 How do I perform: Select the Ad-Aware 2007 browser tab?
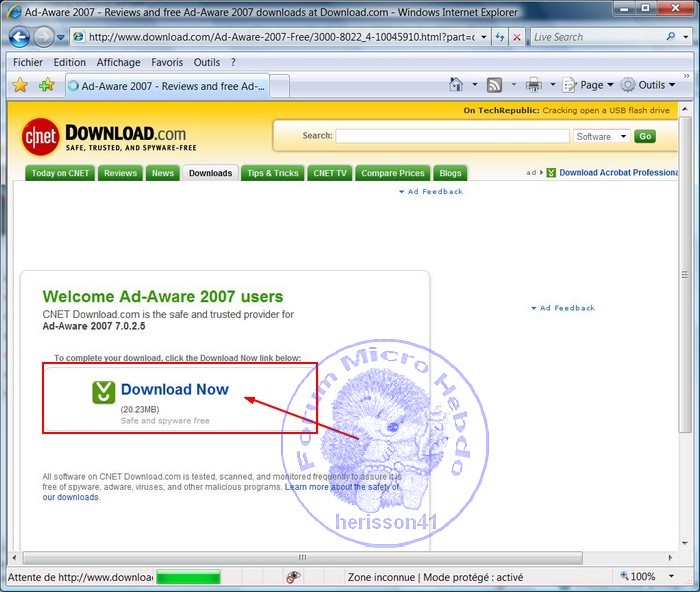click(x=167, y=86)
